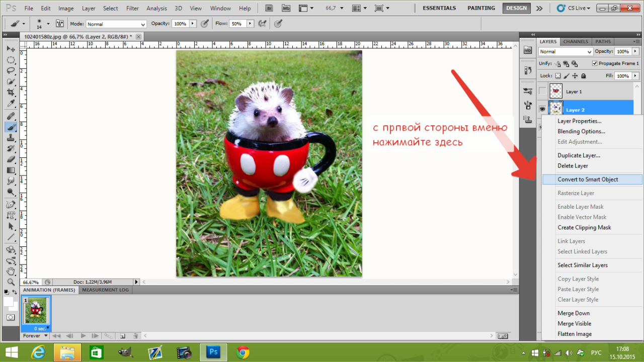Hide Layer 2 using its eye icon
Image resolution: width=644 pixels, height=362 pixels.
(542, 109)
